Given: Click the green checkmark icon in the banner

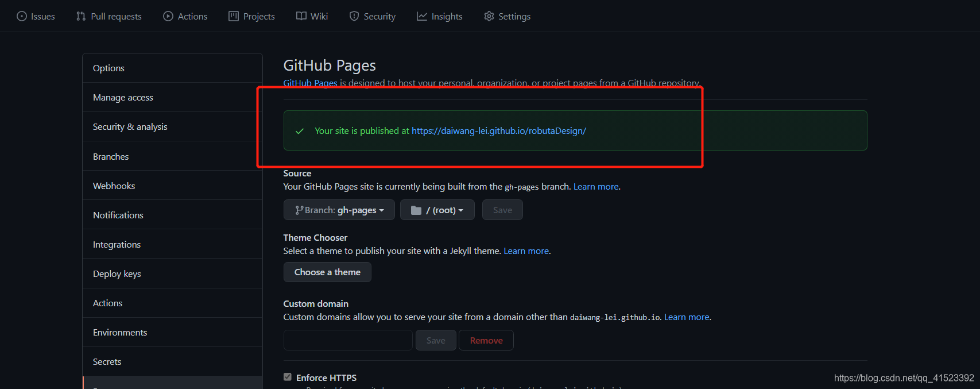Looking at the screenshot, I should (300, 131).
